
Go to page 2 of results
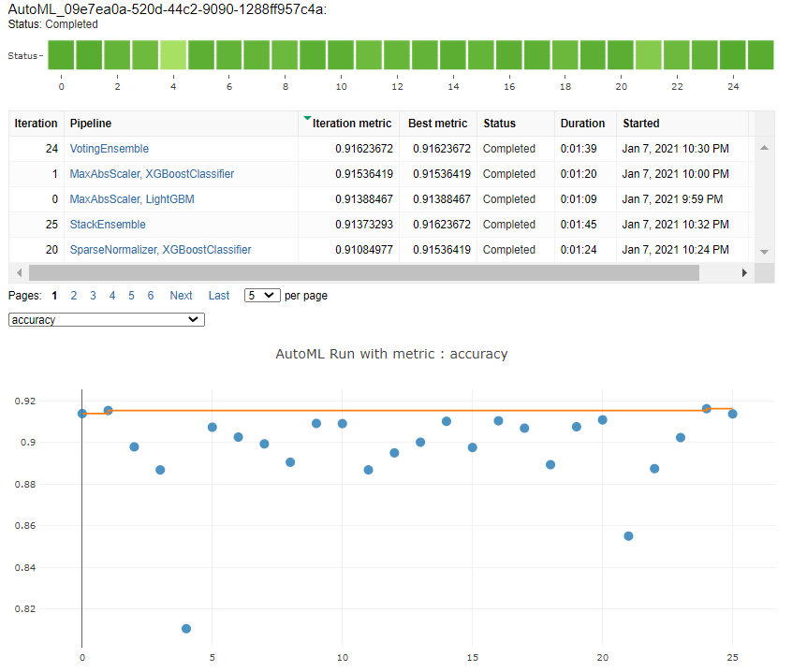click(x=74, y=296)
